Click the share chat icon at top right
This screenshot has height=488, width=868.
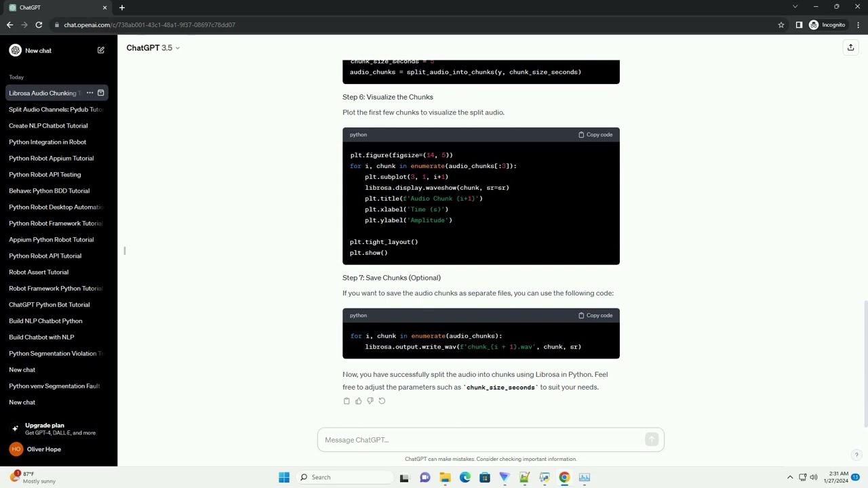(850, 47)
